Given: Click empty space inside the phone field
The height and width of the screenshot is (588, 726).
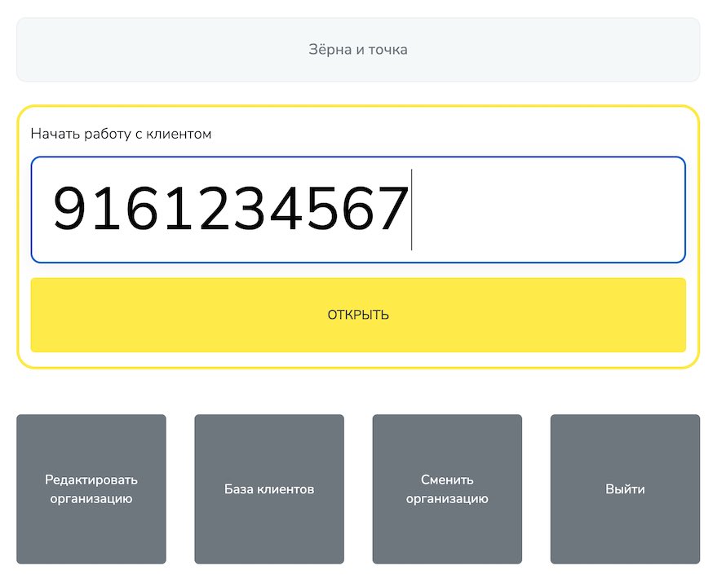Looking at the screenshot, I should [547, 210].
